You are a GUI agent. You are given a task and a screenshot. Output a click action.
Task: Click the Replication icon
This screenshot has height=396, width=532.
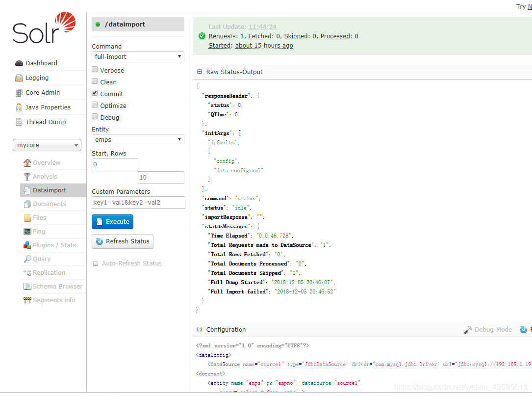[x=27, y=273]
